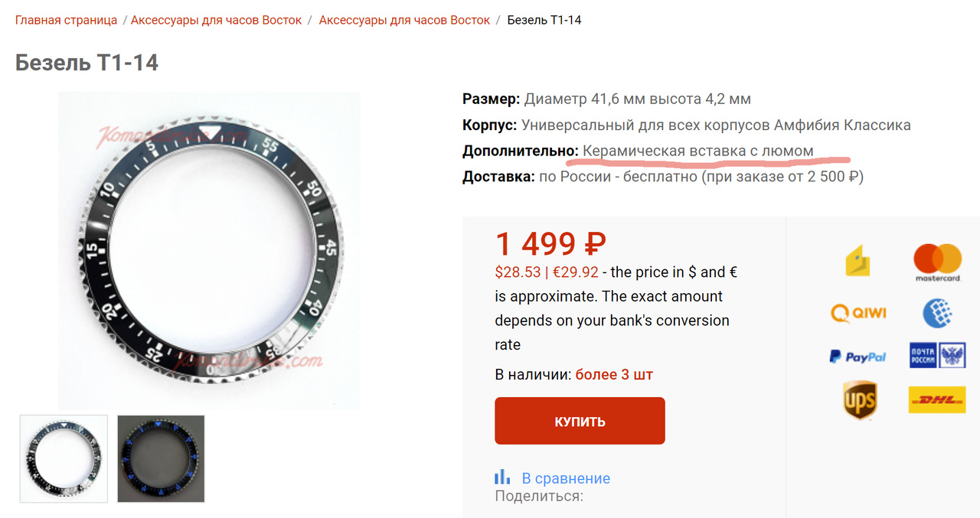Click the blue WebMoney globe icon

937,313
